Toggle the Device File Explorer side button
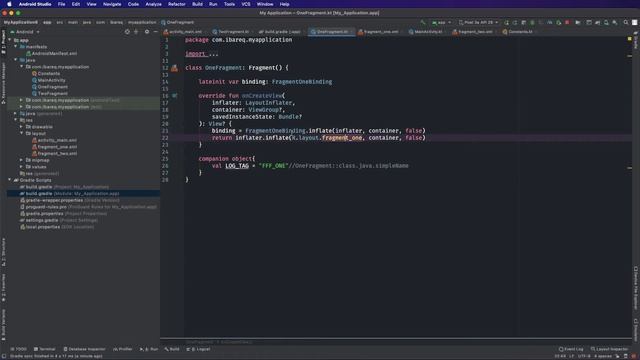Viewport: 640px width, 360px height. [x=636, y=288]
